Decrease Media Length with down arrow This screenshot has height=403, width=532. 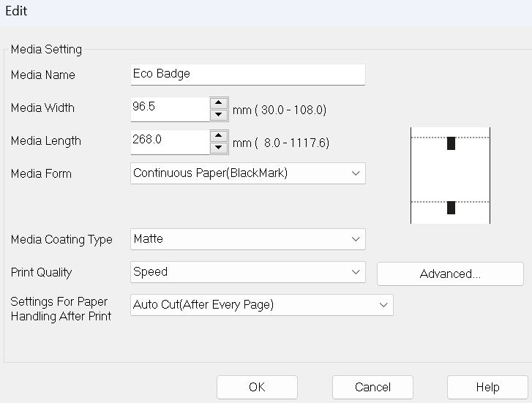(218, 148)
